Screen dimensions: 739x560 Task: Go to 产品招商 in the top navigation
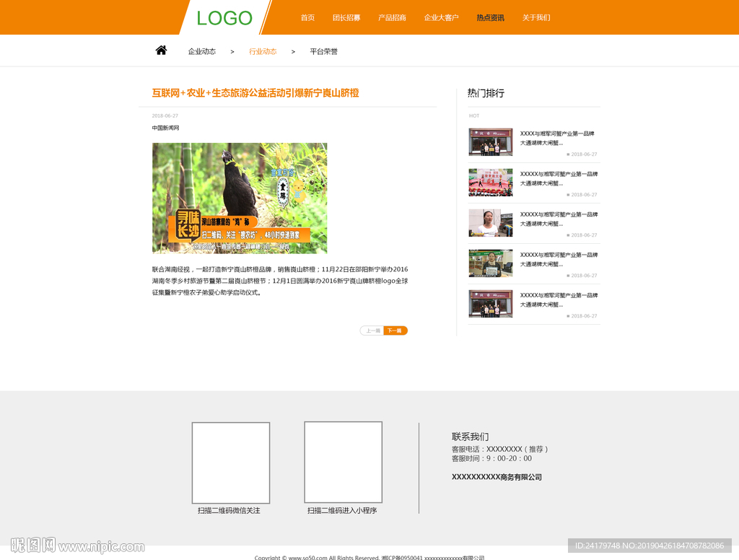(x=392, y=17)
